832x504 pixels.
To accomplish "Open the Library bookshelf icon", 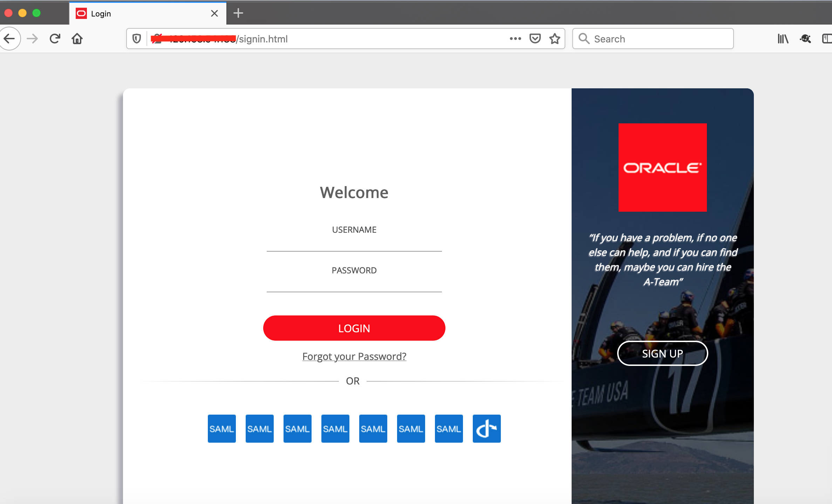I will pyautogui.click(x=783, y=39).
